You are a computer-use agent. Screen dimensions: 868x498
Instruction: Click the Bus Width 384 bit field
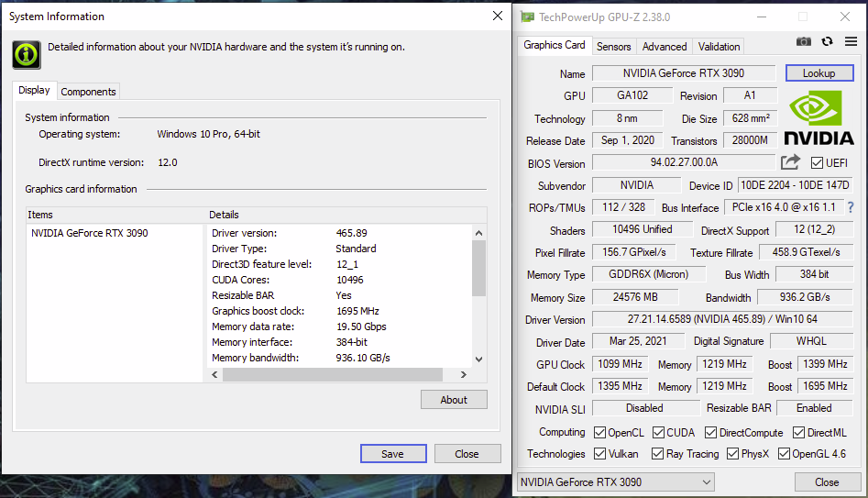[814, 274]
